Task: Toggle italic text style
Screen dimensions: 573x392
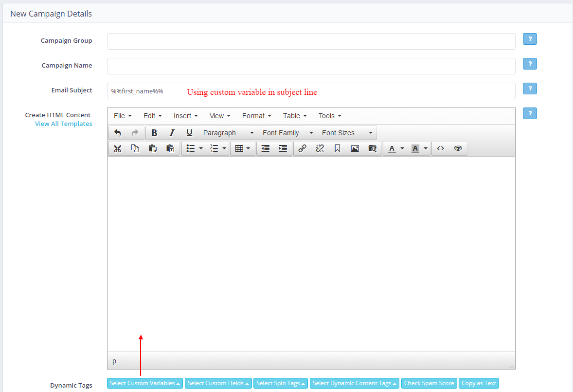Action: pyautogui.click(x=172, y=133)
